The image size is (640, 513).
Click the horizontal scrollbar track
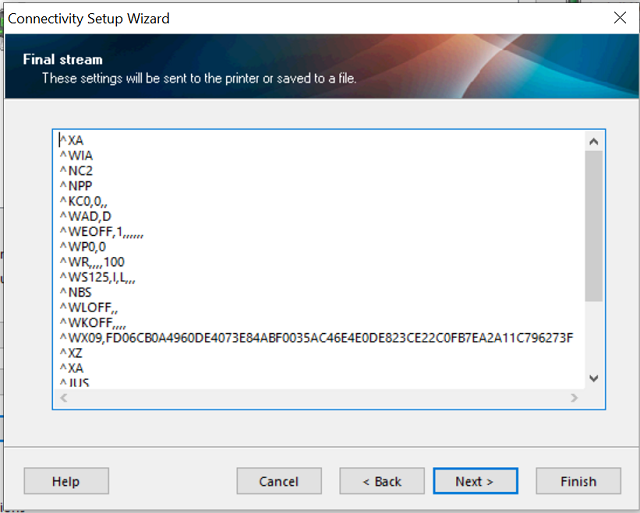click(x=318, y=398)
